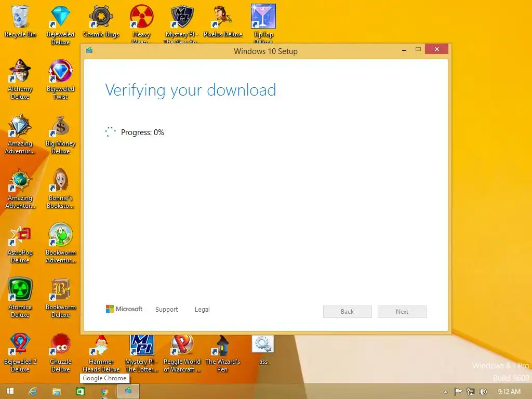Select the Amazing Adventures globe shortcut
The width and height of the screenshot is (532, 399).
(20, 188)
